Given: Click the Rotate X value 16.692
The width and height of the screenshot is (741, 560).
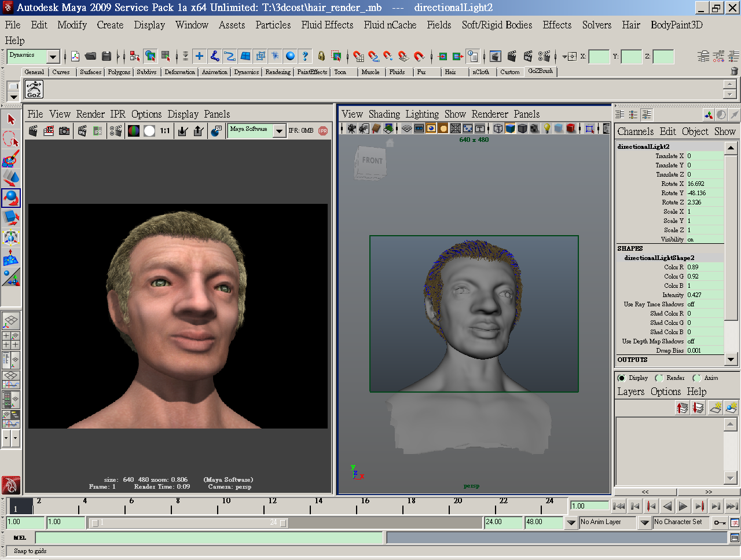Looking at the screenshot, I should coord(705,184).
